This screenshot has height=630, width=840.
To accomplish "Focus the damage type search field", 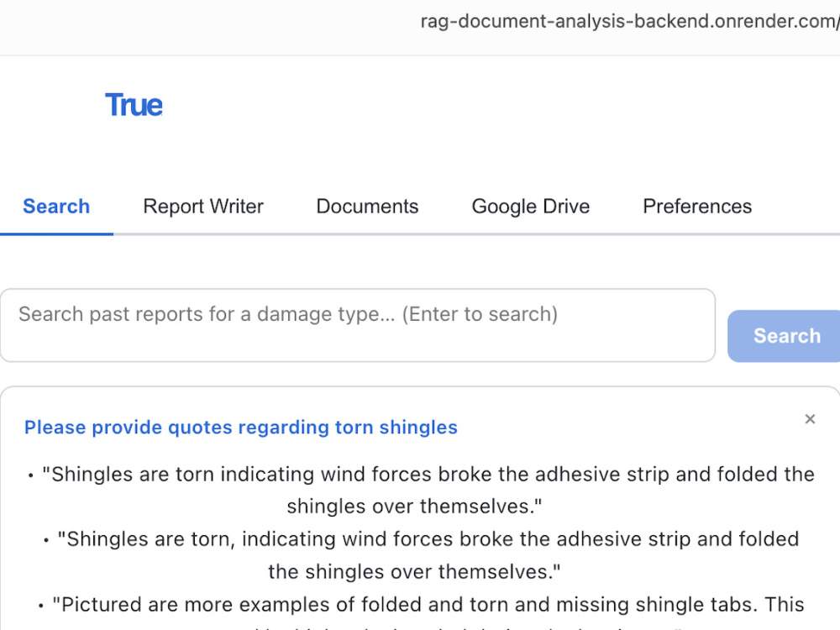I will pyautogui.click(x=358, y=325).
